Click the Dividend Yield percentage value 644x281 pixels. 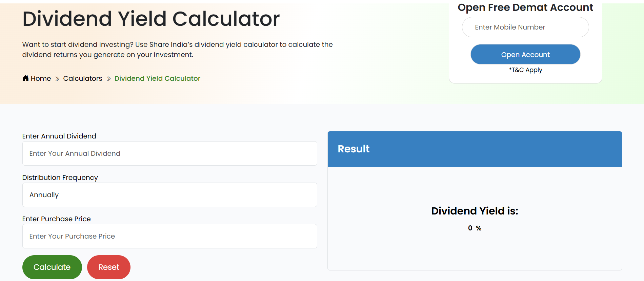coord(474,228)
